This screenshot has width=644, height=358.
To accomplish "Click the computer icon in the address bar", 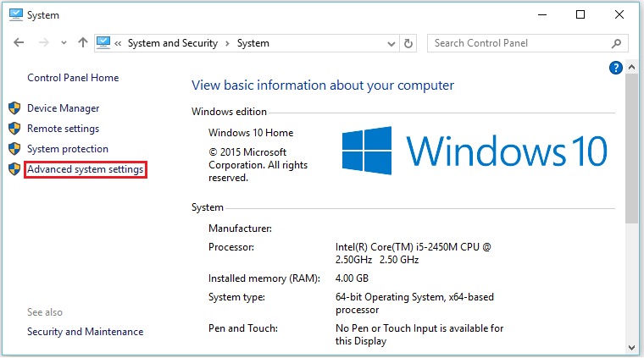I will [103, 42].
